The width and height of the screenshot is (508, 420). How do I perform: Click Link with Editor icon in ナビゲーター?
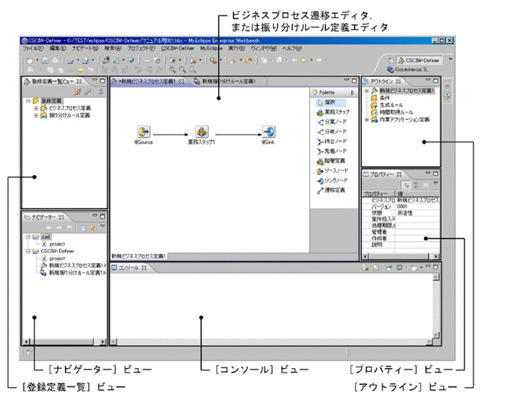[93, 228]
